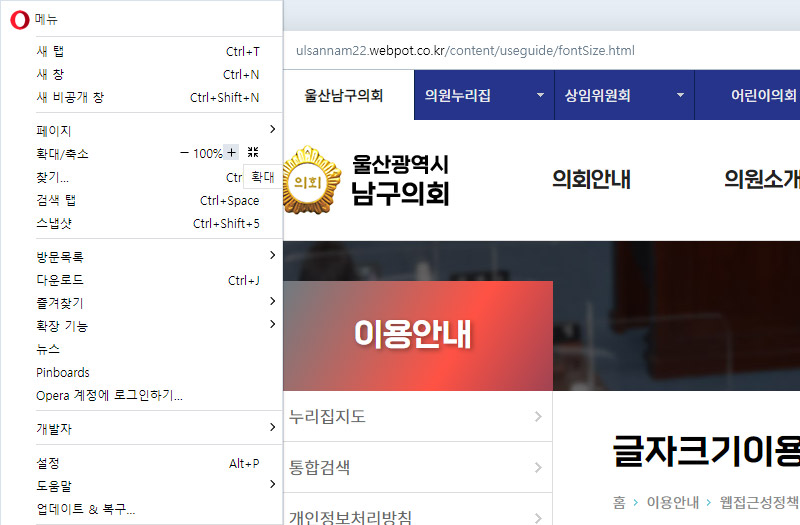Click the zoom in plus button
This screenshot has width=800, height=525.
(x=231, y=153)
